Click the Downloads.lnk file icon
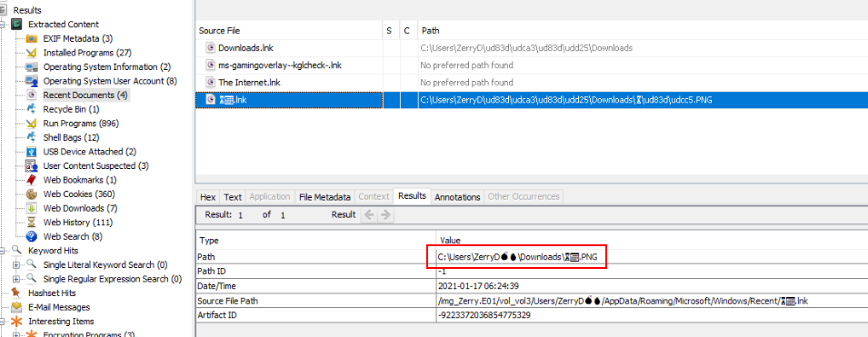The width and height of the screenshot is (868, 337). tap(210, 47)
